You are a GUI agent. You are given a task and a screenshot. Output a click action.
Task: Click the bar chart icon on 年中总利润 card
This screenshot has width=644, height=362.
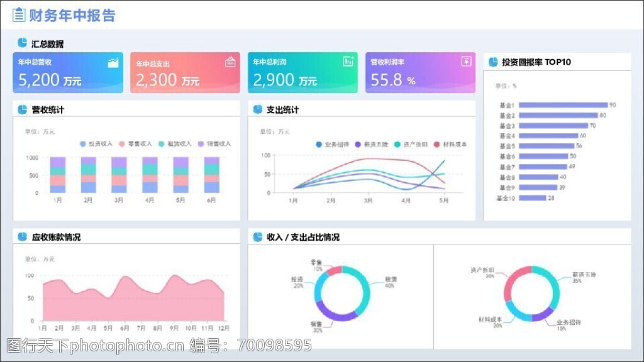[348, 61]
